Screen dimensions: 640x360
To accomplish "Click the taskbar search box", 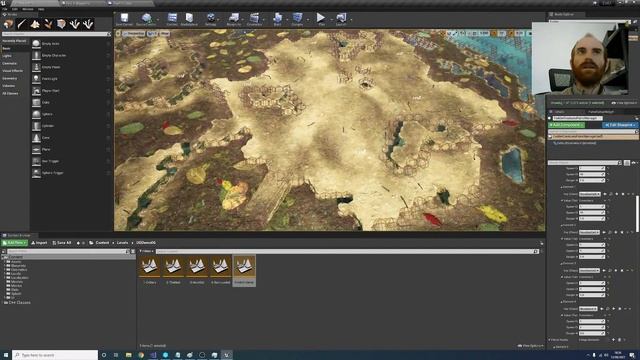I will (x=55, y=355).
